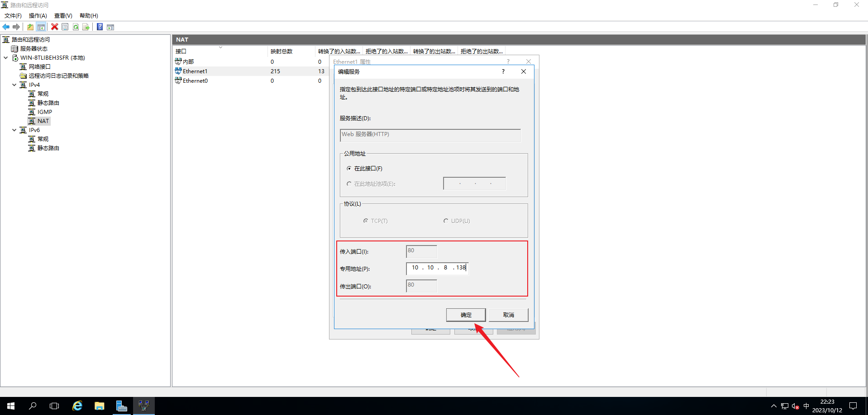Image resolution: width=868 pixels, height=415 pixels.
Task: Toggle the Show/Hide action pane icon
Action: (110, 27)
